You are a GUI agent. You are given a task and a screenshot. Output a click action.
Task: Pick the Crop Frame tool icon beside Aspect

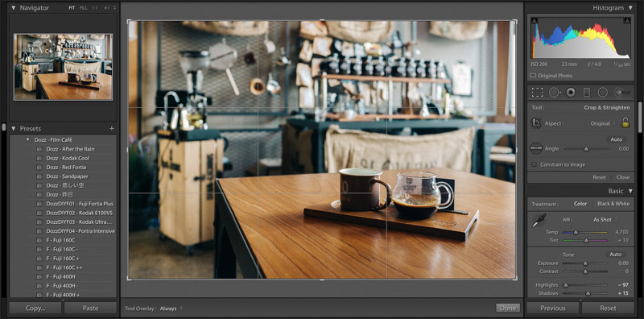tap(535, 123)
